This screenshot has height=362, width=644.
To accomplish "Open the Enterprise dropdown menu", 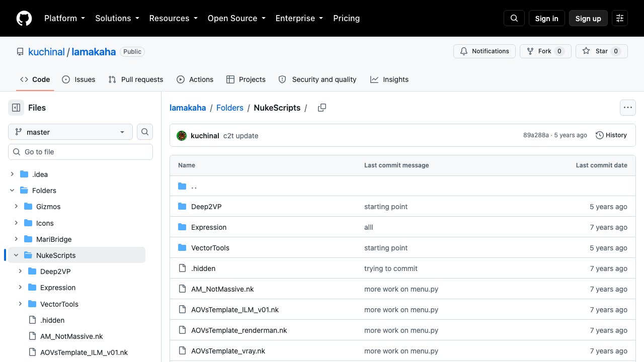I will [x=299, y=19].
